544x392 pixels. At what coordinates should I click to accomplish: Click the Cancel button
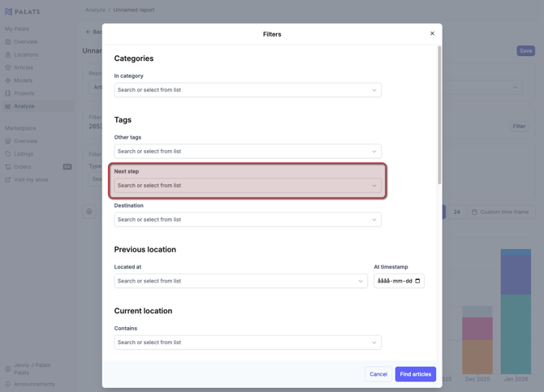(x=378, y=374)
